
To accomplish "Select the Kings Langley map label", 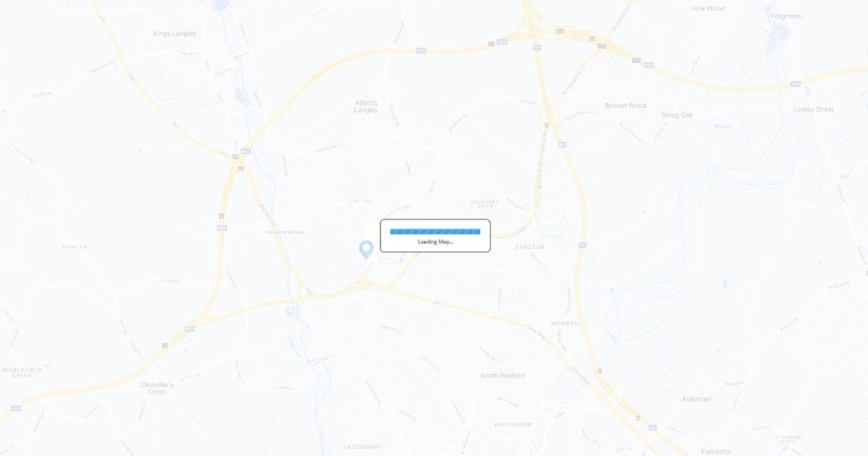I will (x=174, y=33).
